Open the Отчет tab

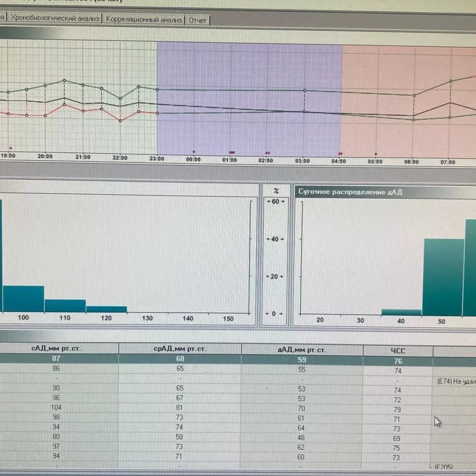(198, 20)
